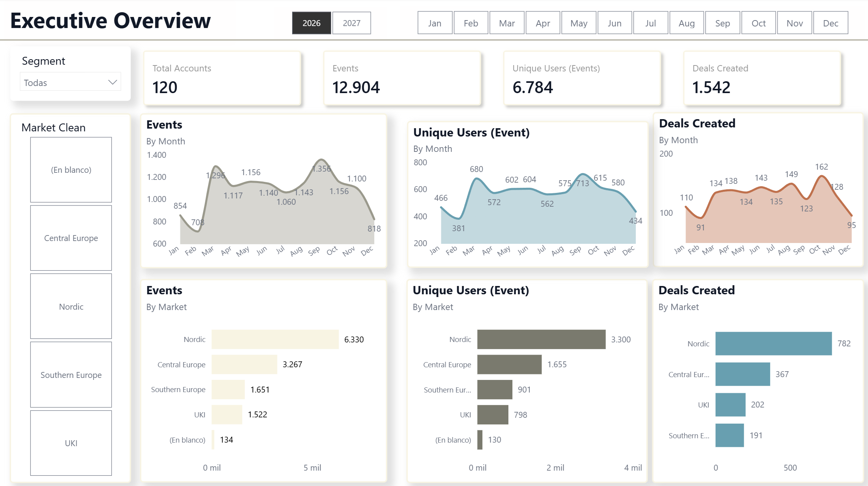The height and width of the screenshot is (486, 868).
Task: Switch the year slicer to 2027
Action: tap(352, 23)
